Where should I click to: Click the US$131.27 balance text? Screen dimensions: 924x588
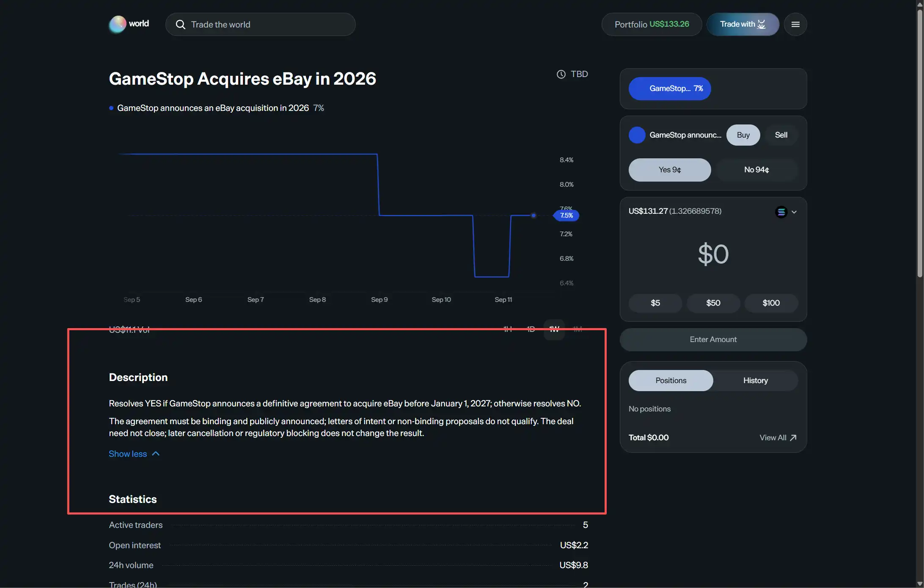point(648,211)
